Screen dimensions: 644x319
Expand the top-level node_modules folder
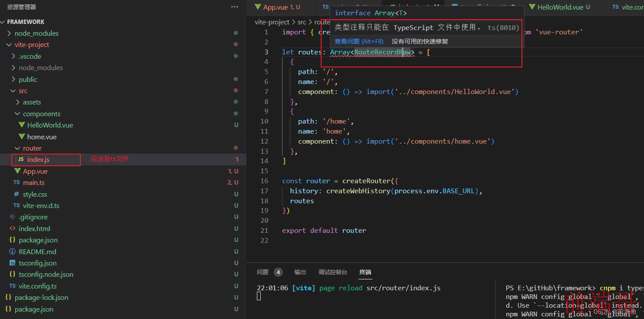pyautogui.click(x=9, y=33)
